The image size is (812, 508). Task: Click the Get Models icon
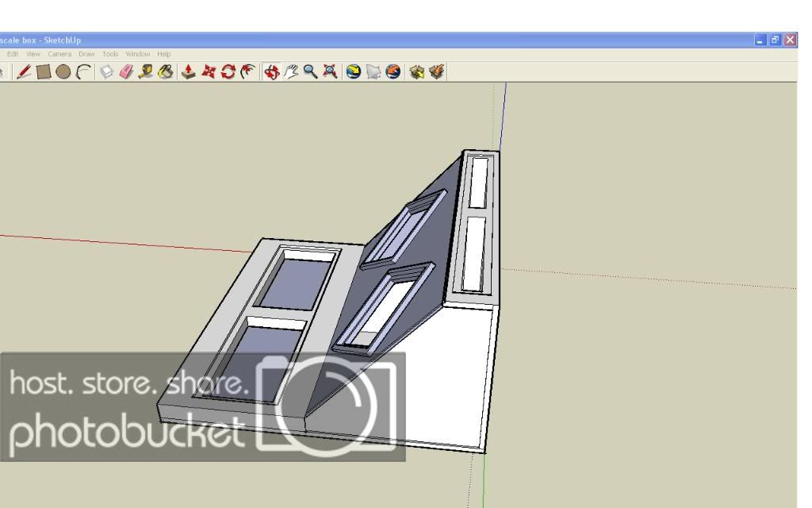click(417, 71)
